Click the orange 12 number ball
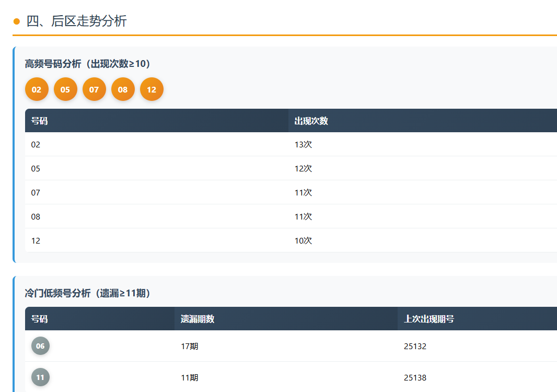The image size is (557, 392). tap(152, 89)
